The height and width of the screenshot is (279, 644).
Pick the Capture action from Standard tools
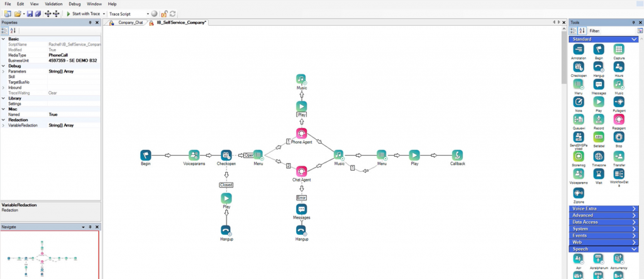point(619,49)
